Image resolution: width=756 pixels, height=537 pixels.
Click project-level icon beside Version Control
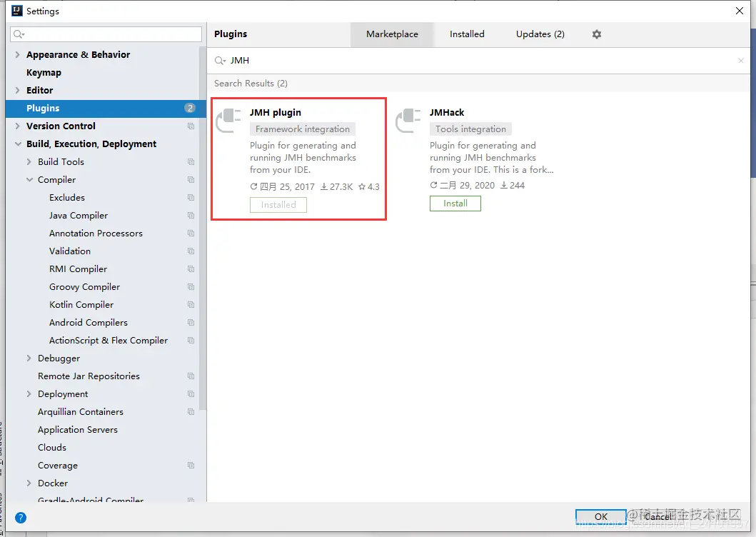pos(191,126)
